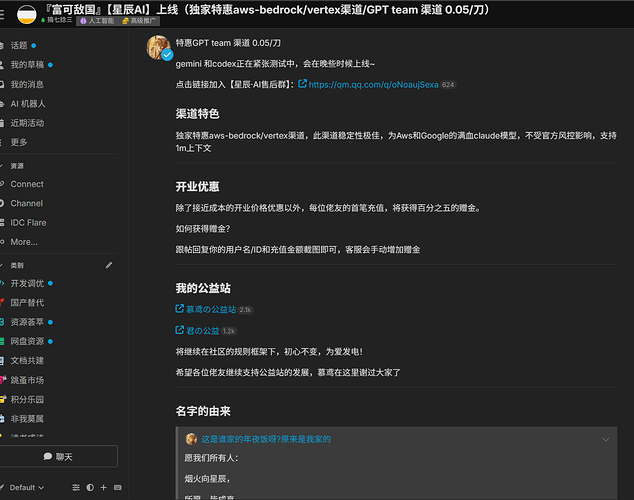Screen dimensions: 634x500
Task: Collapse the 类别 sidebar section
Action: click(13, 265)
